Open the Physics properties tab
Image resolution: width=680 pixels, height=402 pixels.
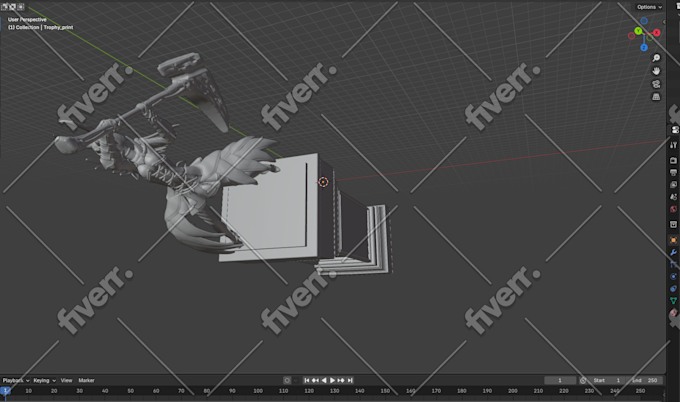pyautogui.click(x=673, y=276)
